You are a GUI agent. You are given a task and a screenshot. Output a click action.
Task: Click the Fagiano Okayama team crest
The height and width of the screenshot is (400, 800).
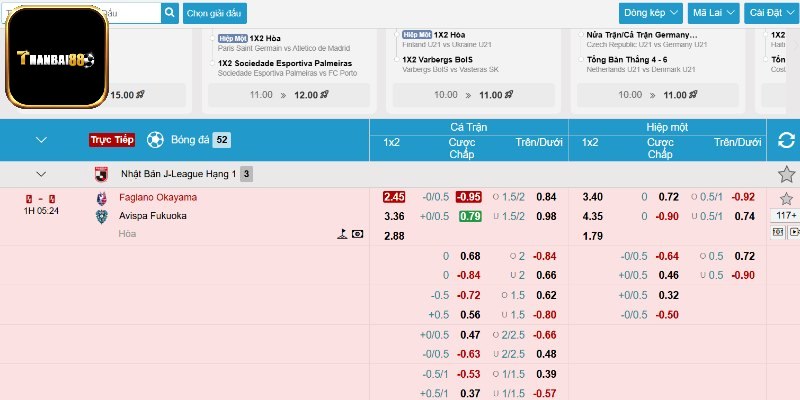(102, 198)
